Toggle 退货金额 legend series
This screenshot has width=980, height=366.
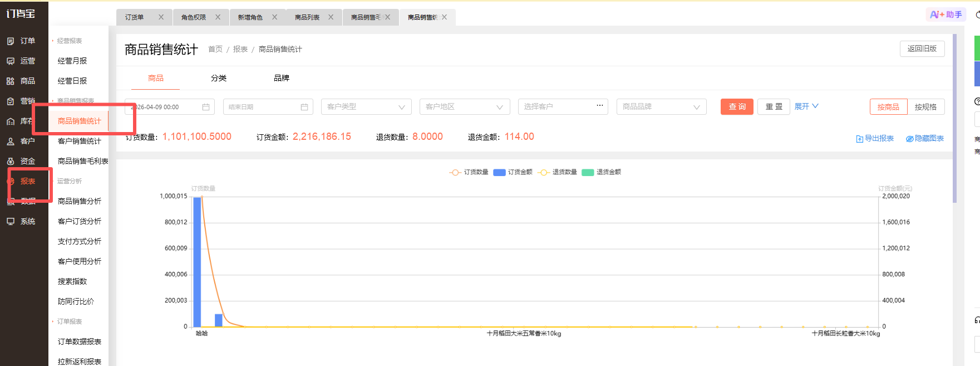pyautogui.click(x=602, y=172)
